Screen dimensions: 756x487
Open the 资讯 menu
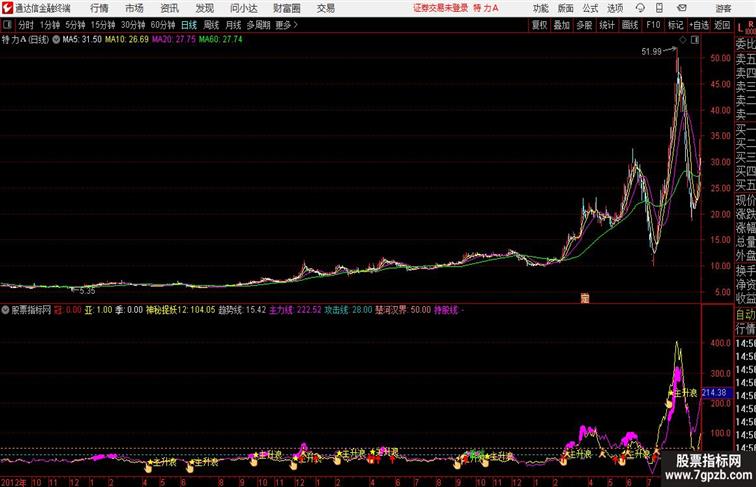(169, 8)
